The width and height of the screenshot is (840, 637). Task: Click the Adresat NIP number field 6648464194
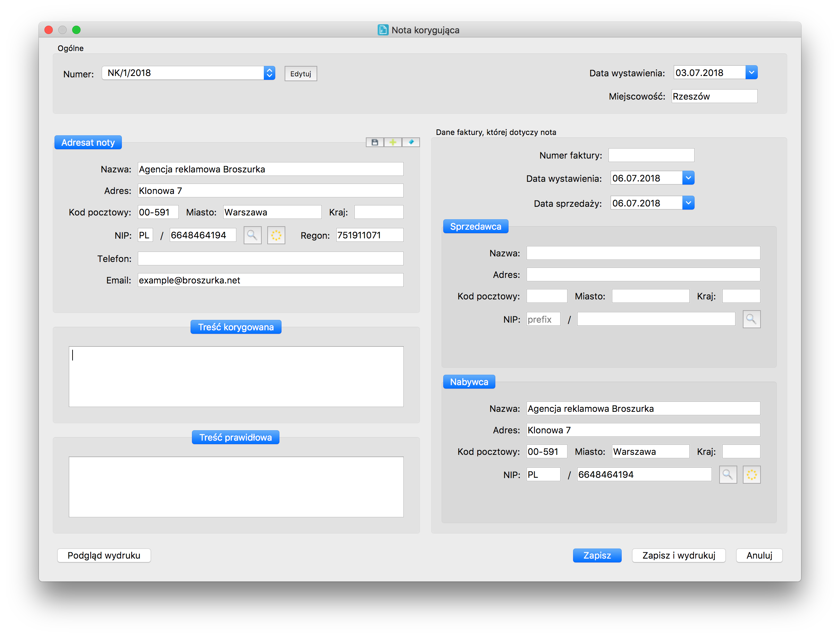[x=203, y=235]
